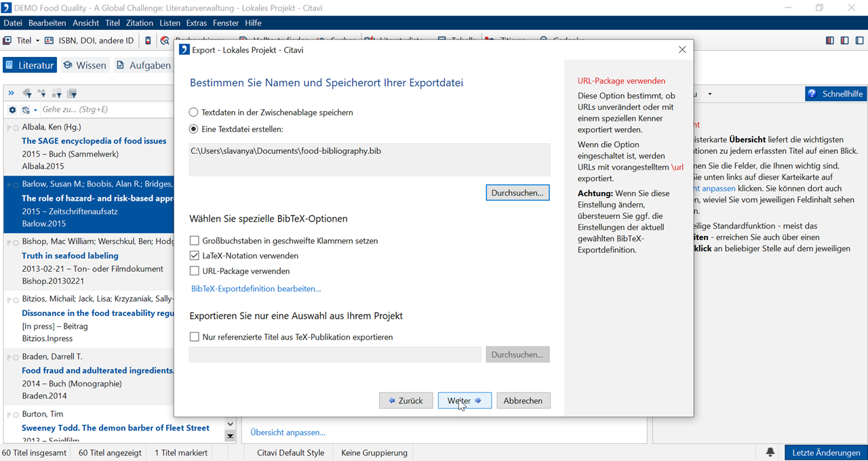Click the leftmost window layout icon
Image resolution: width=868 pixels, height=461 pixels.
[x=830, y=41]
